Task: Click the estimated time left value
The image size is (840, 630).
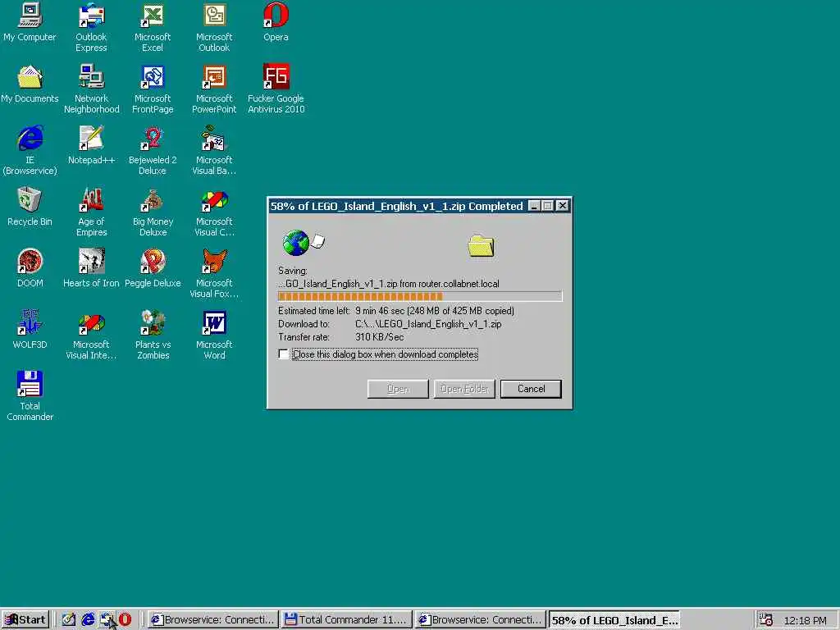Action: 435,311
